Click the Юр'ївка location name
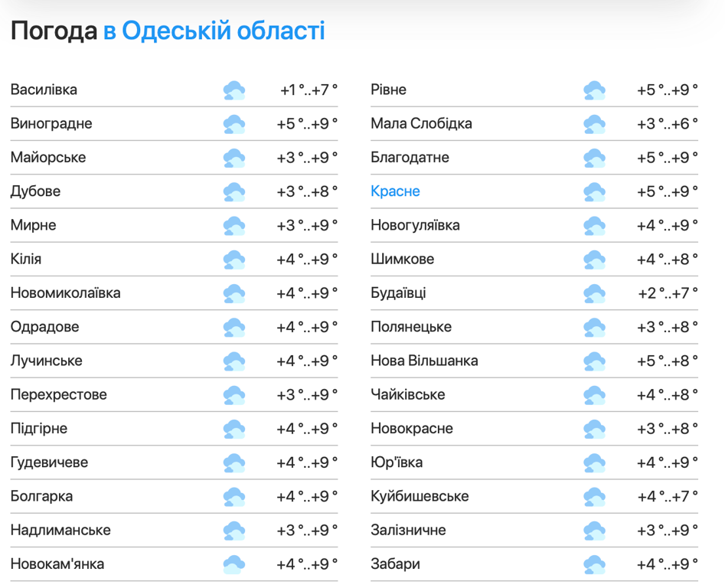 point(397,462)
